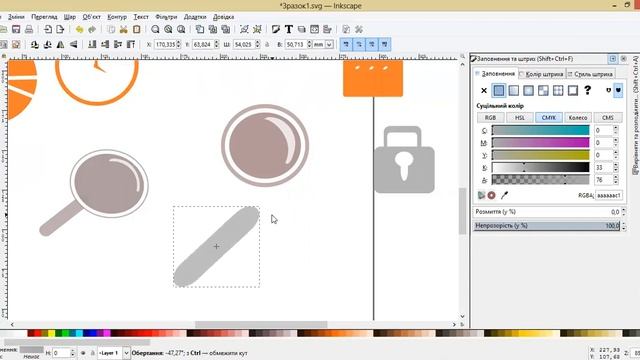
Task: Click the out-of-gamut warning icon
Action: (x=491, y=196)
